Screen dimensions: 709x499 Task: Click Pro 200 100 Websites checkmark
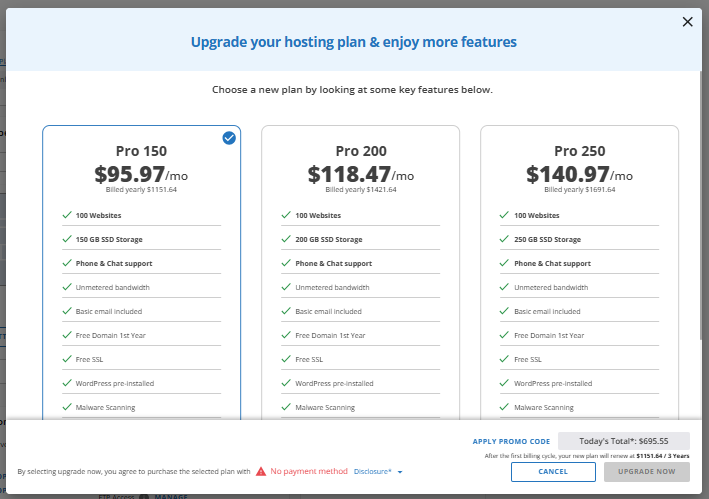tap(286, 215)
